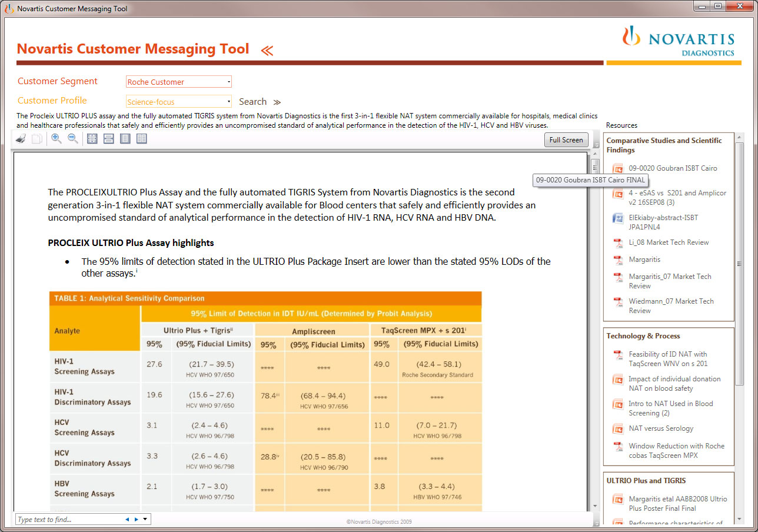Viewport: 758px width, 532px height.
Task: Click the TABLE 1: Analytical Sensitivity Comparison title
Action: 129,298
